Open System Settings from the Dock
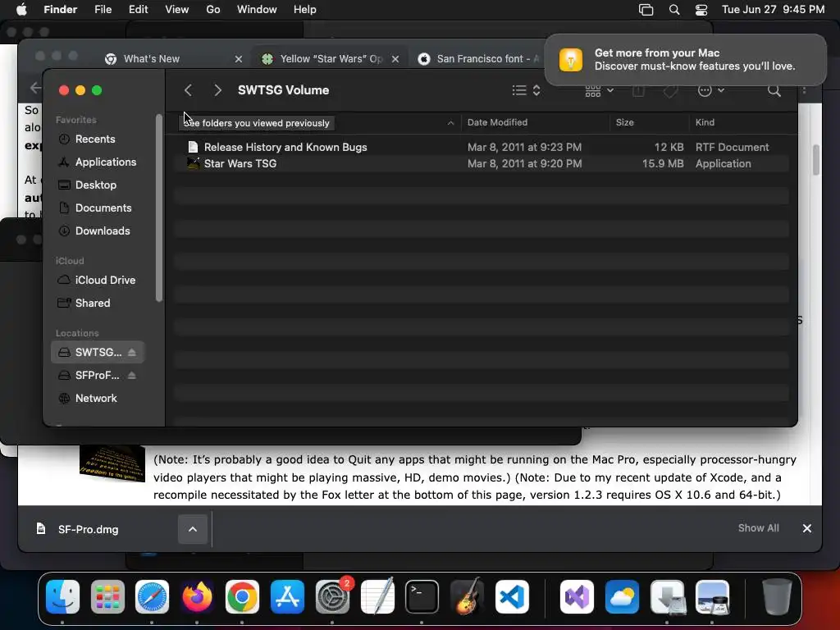 (332, 597)
